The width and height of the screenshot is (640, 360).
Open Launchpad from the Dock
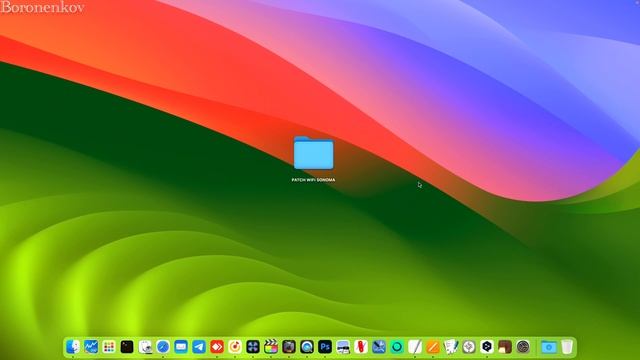109,347
